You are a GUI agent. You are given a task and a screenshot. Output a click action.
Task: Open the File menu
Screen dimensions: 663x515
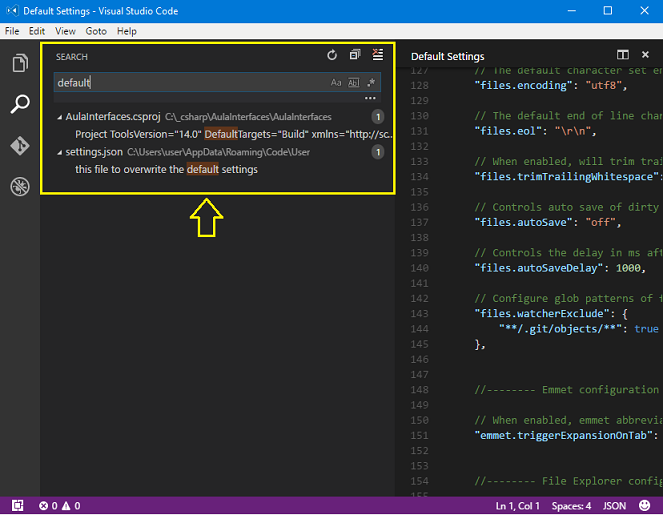click(x=12, y=31)
